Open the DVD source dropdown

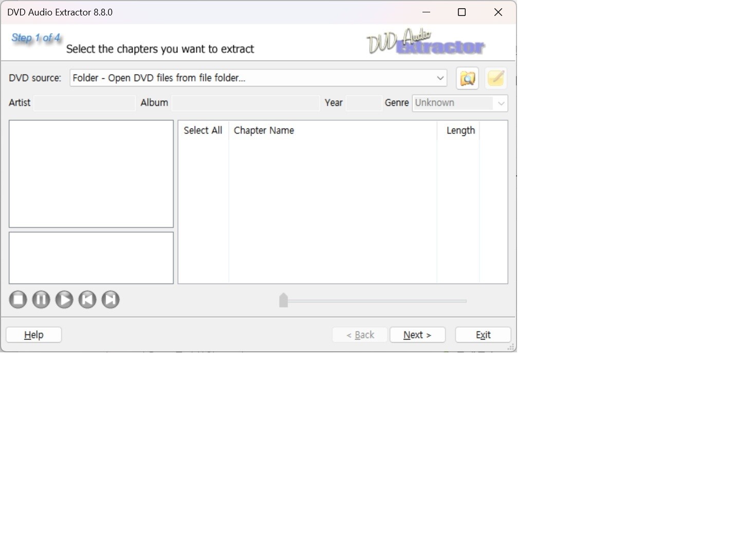(x=259, y=78)
